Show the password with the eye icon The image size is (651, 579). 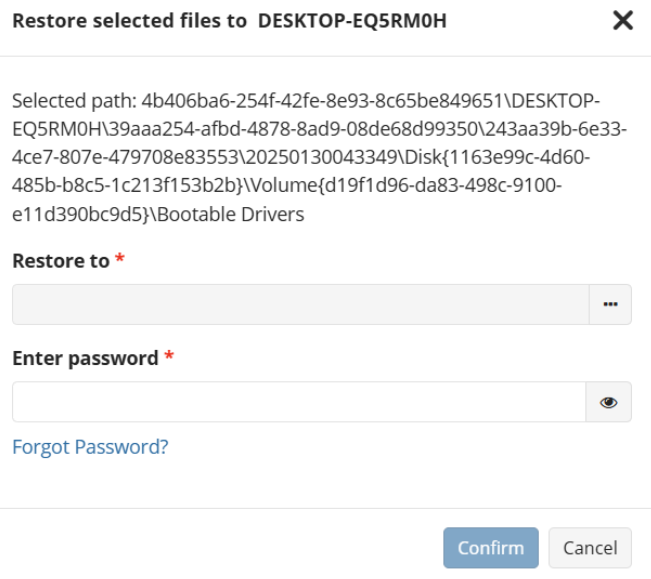pyautogui.click(x=608, y=402)
